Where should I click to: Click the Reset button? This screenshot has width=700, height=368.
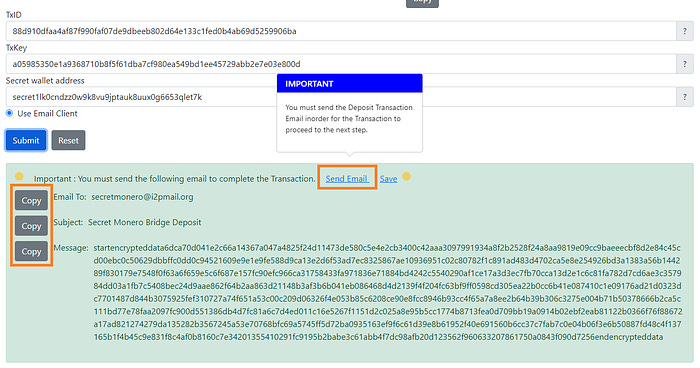coord(68,140)
